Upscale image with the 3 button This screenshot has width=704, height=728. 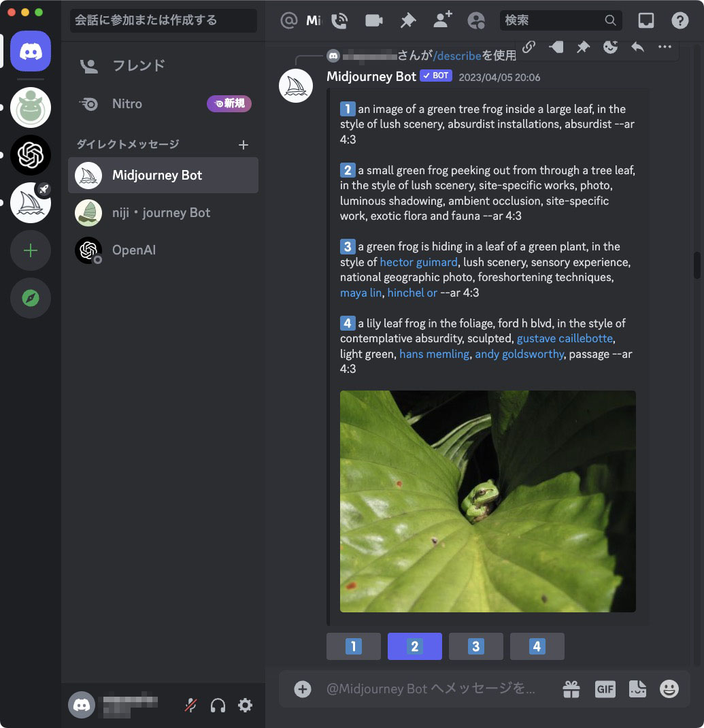click(x=475, y=646)
